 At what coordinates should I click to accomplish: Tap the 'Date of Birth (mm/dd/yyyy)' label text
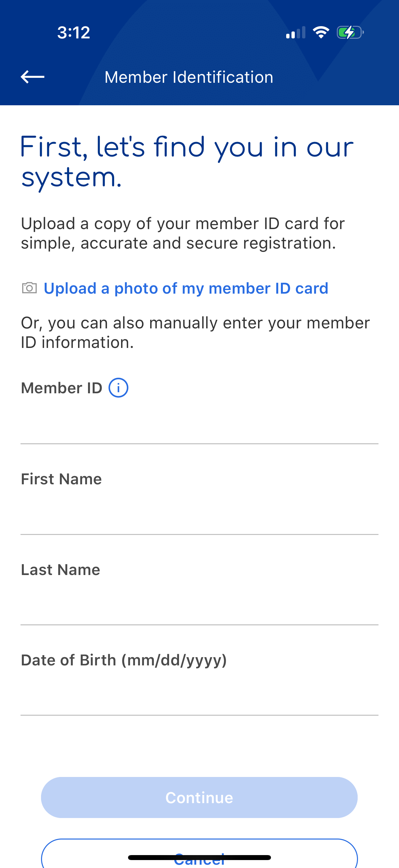pos(124,660)
